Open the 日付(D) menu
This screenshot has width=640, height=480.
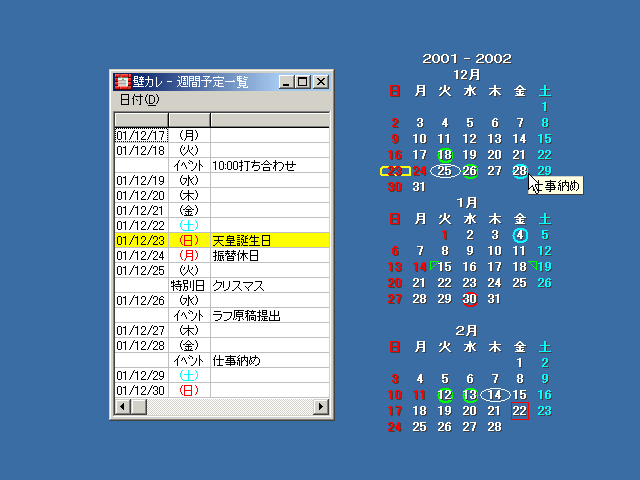tap(139, 100)
